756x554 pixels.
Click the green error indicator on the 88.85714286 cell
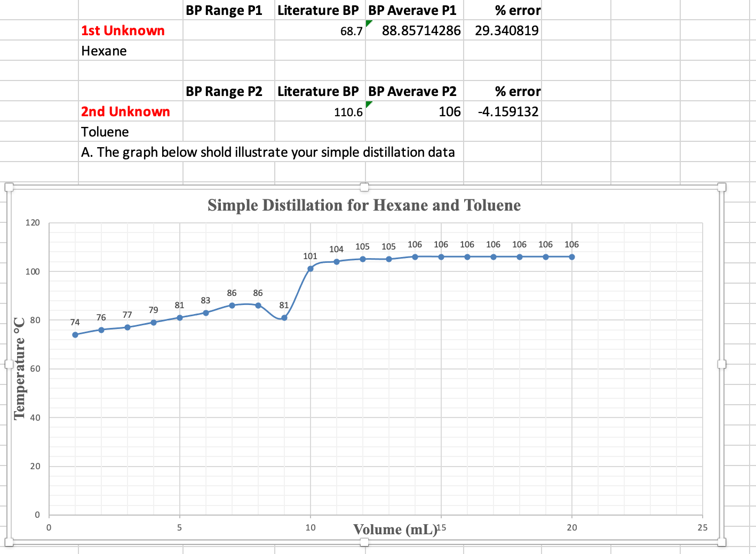[x=369, y=23]
